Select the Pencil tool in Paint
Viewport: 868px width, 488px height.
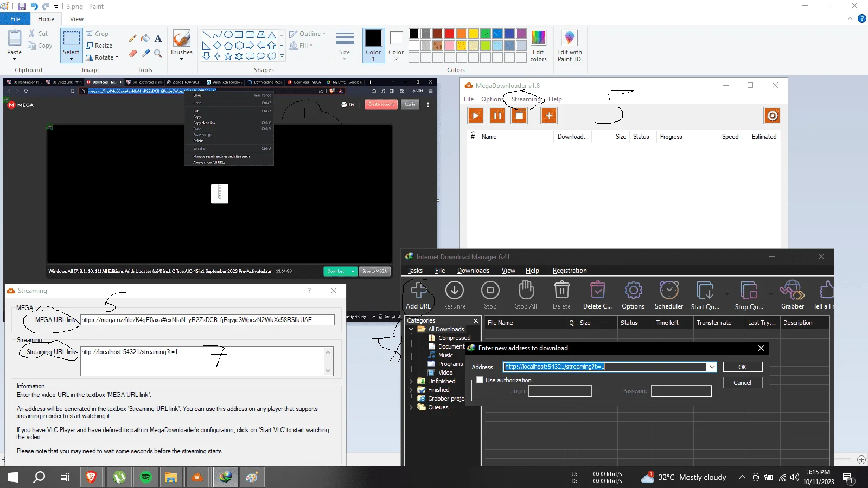tap(132, 38)
